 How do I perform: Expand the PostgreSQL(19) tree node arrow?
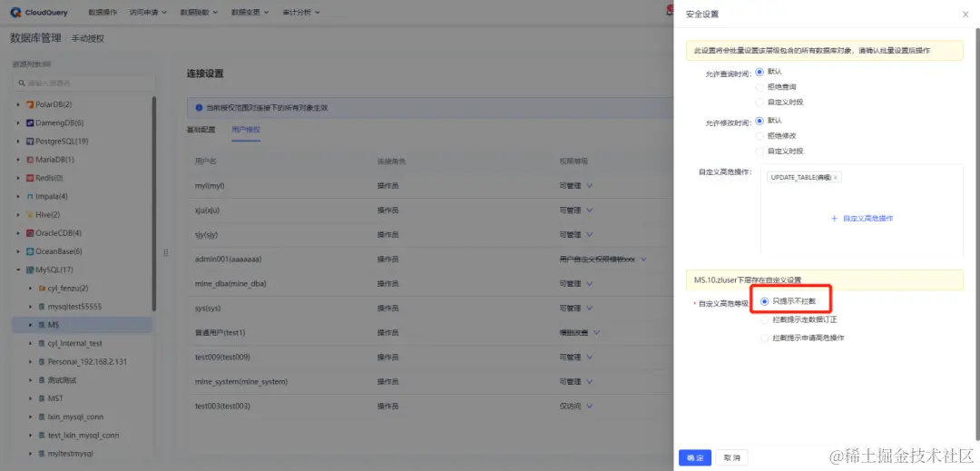coord(18,142)
